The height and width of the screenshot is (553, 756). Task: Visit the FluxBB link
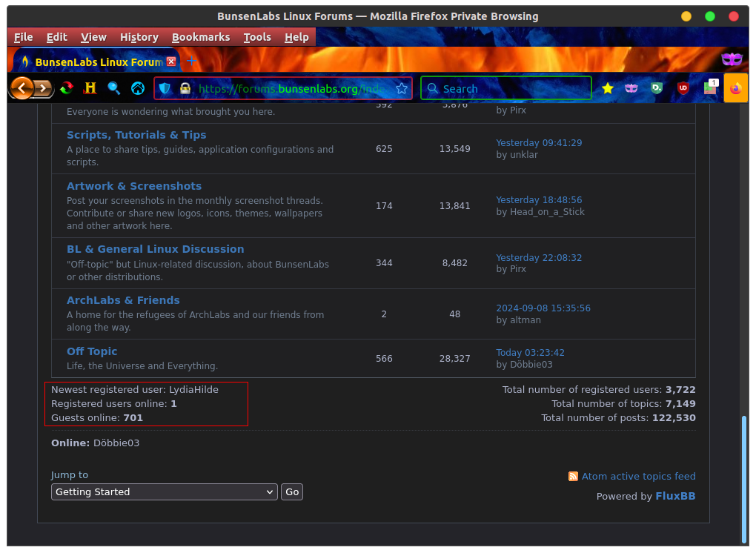(x=675, y=496)
